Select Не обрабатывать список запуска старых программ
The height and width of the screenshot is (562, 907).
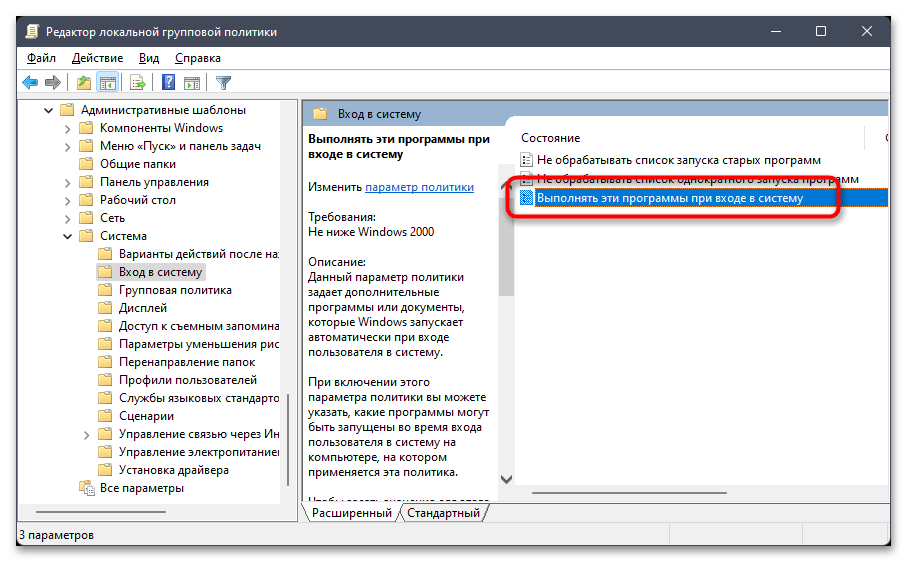pos(679,160)
